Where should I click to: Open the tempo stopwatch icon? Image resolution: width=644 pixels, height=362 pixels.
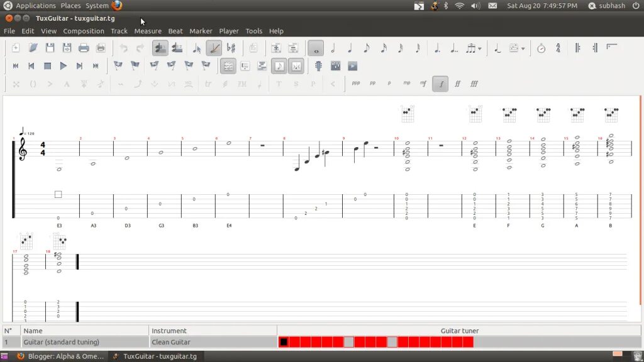(x=541, y=48)
